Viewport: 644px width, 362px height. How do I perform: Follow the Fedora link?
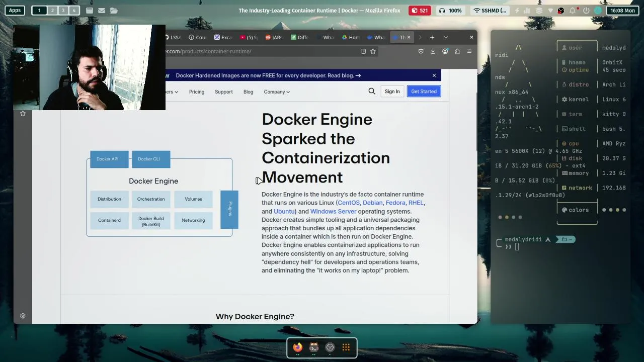tap(395, 203)
